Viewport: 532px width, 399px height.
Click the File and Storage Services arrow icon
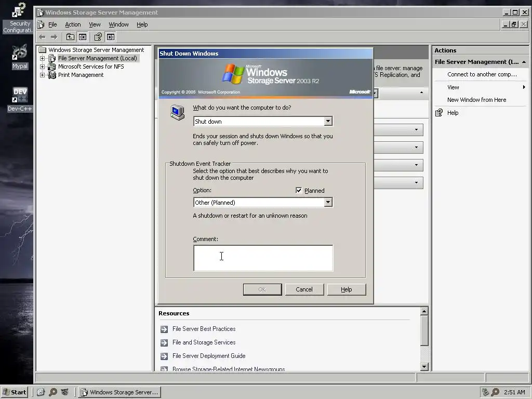[164, 343]
